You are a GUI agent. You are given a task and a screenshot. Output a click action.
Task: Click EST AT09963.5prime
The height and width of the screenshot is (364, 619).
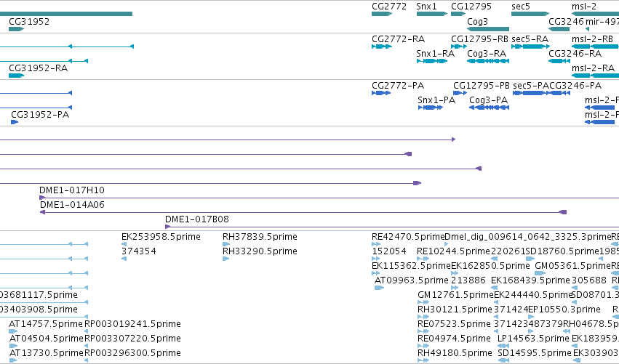[x=412, y=280]
